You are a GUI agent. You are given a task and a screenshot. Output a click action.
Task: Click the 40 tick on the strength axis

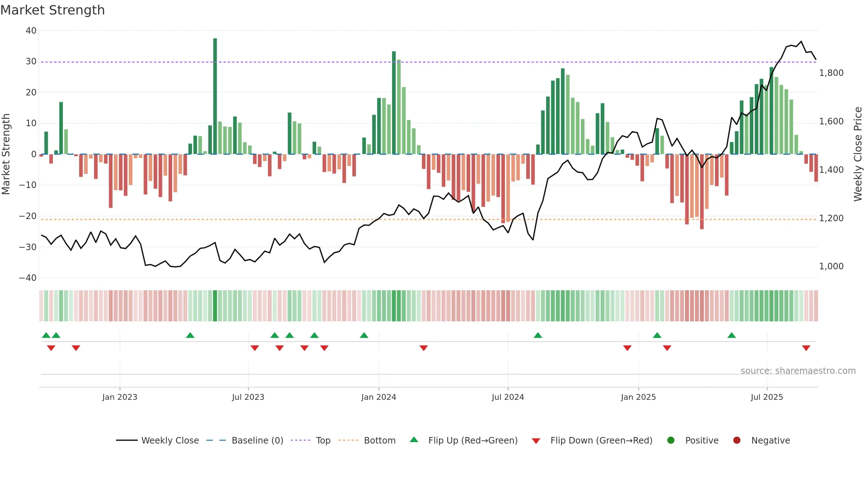tap(31, 31)
